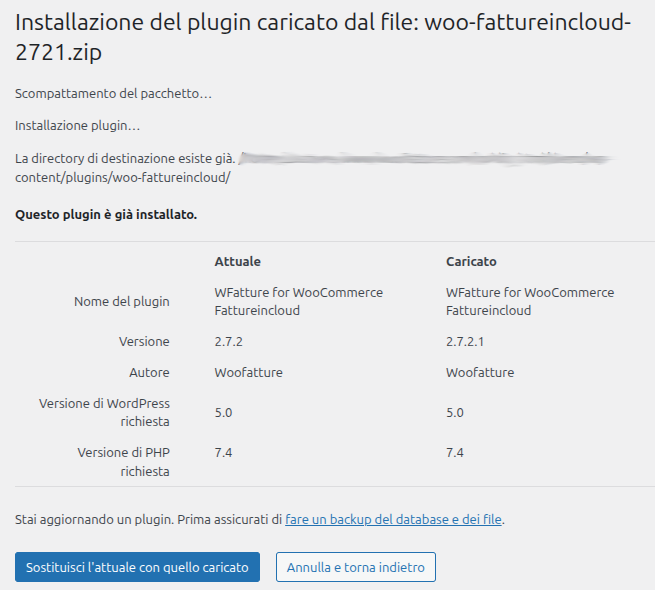Viewport: 655px width, 590px height.
Task: Click the page heading about woo-fattureincloud-2721.zip
Action: pos(323,37)
